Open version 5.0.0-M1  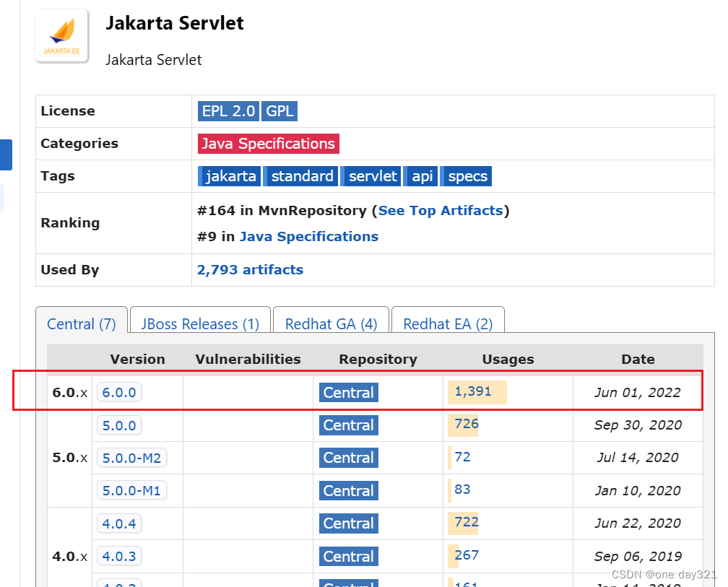click(131, 490)
